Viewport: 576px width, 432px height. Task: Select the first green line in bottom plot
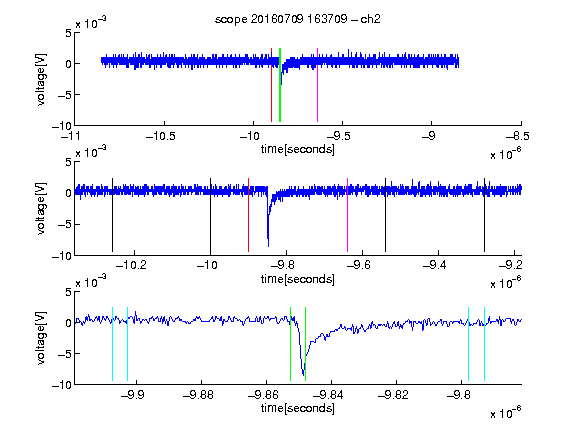coord(291,344)
